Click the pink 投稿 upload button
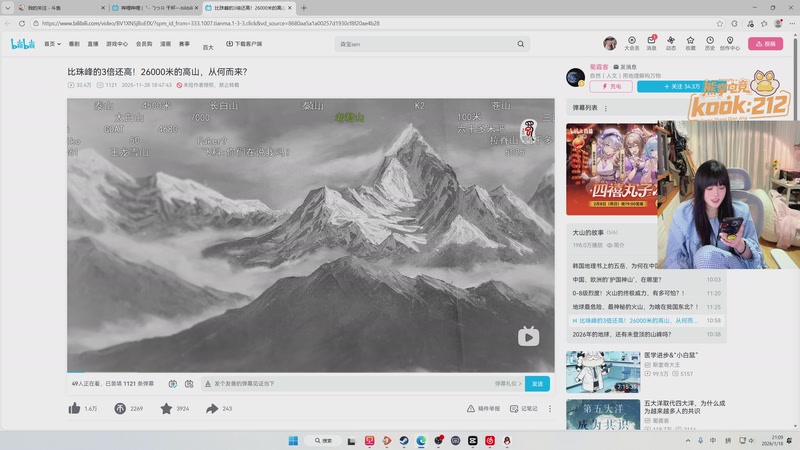 click(765, 43)
